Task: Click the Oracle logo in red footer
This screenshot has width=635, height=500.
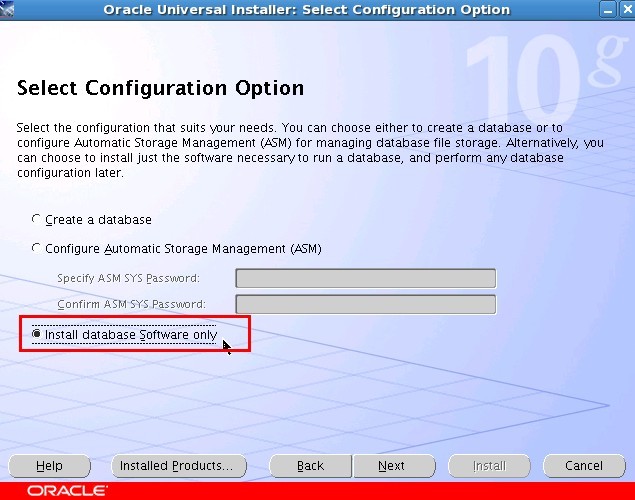Action: pyautogui.click(x=67, y=491)
